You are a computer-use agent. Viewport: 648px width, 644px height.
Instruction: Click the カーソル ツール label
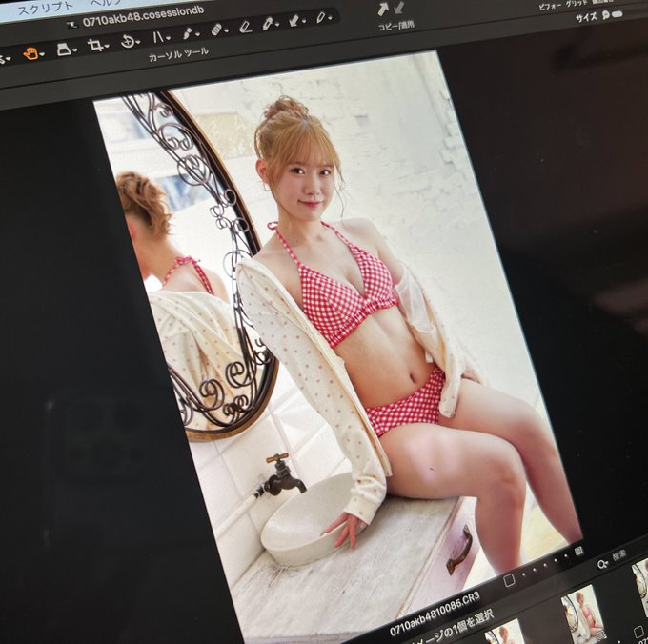click(x=178, y=54)
